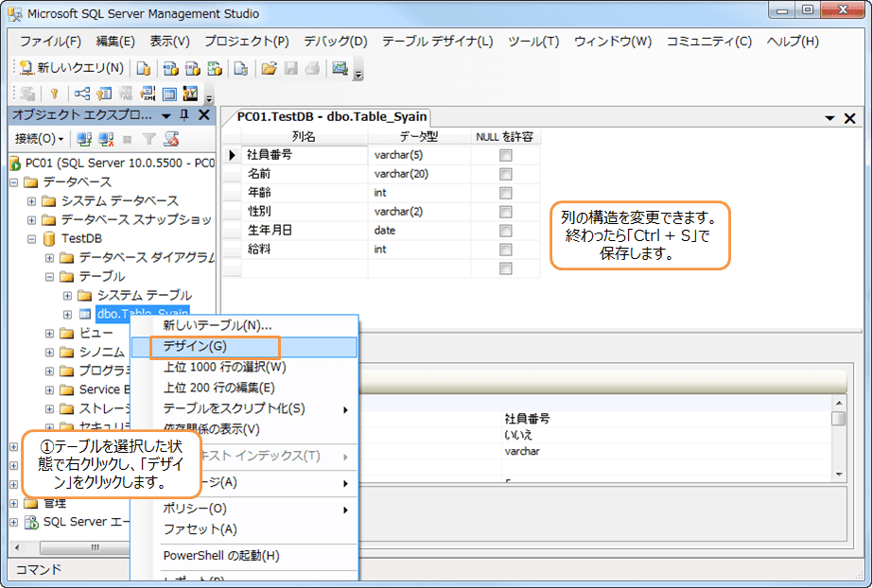This screenshot has height=588, width=872.
Task: Click the New Query button
Action: coord(71,68)
